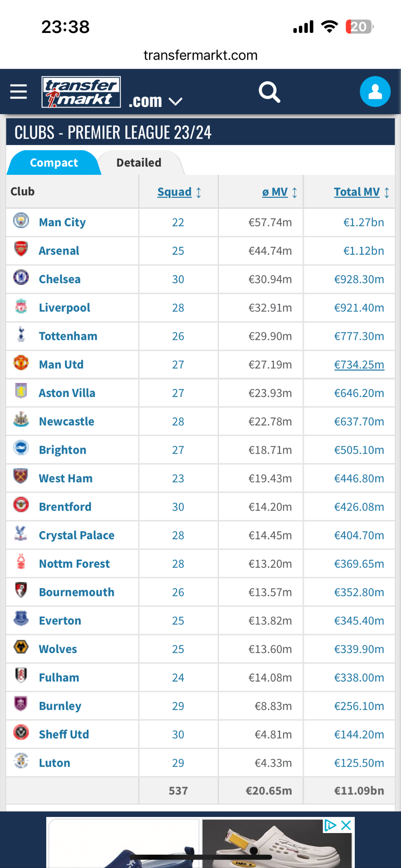Image resolution: width=401 pixels, height=868 pixels.
Task: Sort table by Squad column
Action: [x=179, y=192]
